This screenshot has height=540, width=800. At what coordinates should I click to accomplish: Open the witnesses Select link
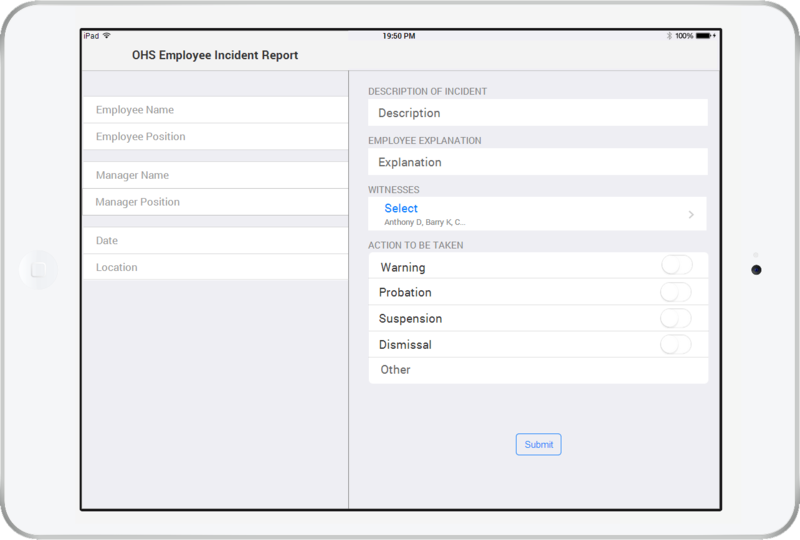coord(401,208)
